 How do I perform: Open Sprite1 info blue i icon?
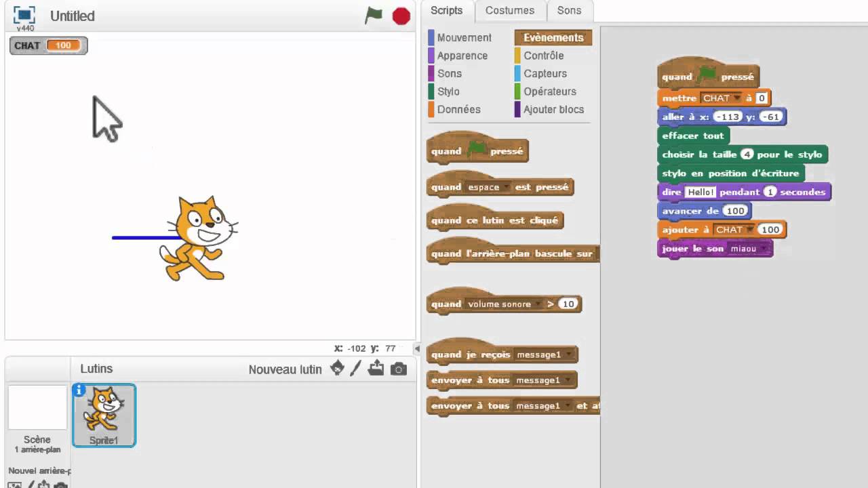point(79,390)
